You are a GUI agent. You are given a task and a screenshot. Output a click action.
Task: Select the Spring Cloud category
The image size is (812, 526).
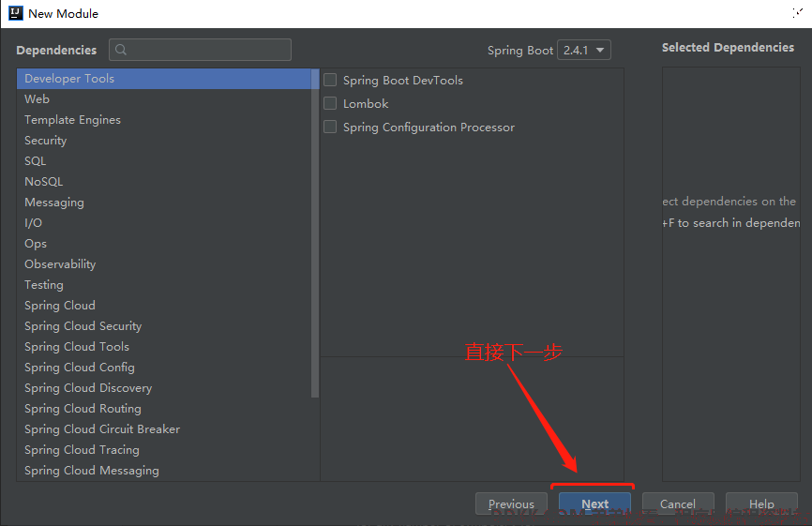[x=164, y=306]
